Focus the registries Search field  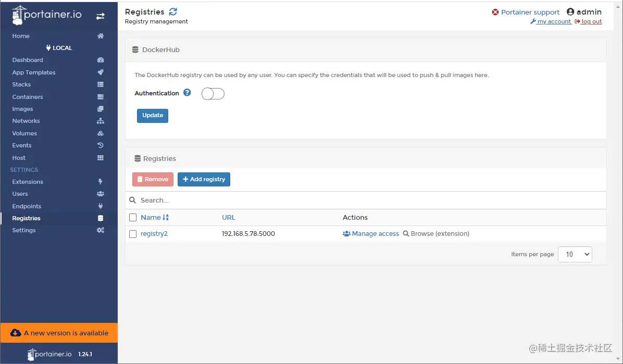366,200
